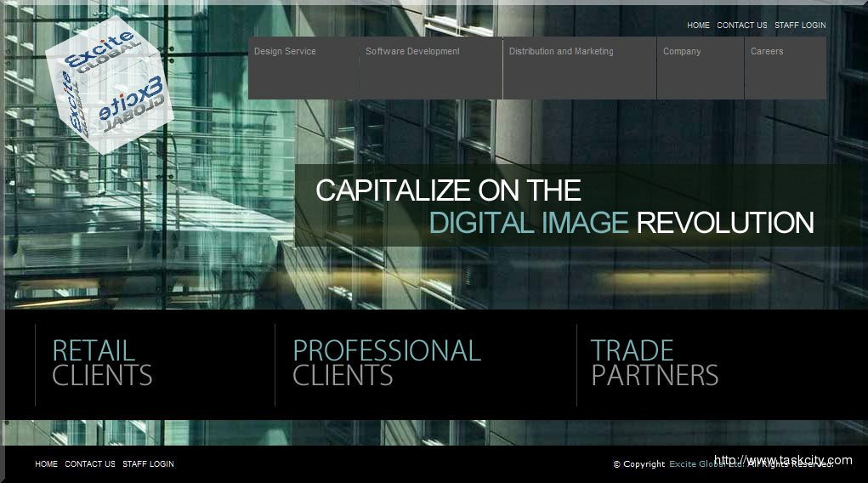The image size is (868, 483).
Task: Open the Company menu item
Action: point(682,52)
